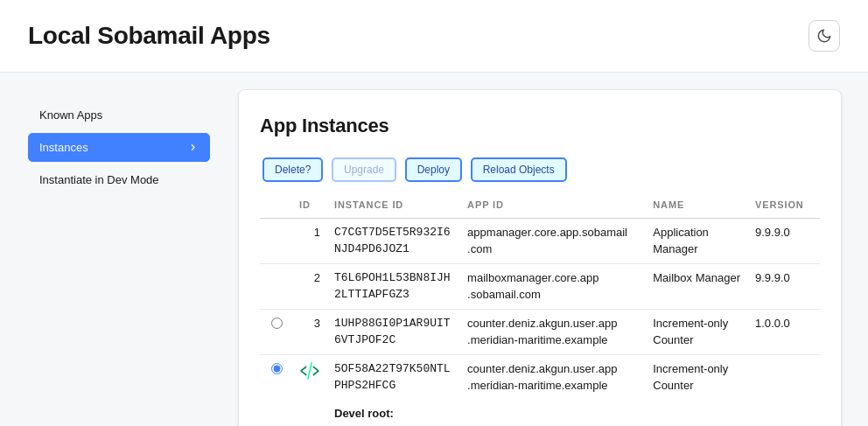
Task: Click instance ID 1UHP88GI0P1AR9UIT6VTJPOF2C
Action: click(x=392, y=332)
